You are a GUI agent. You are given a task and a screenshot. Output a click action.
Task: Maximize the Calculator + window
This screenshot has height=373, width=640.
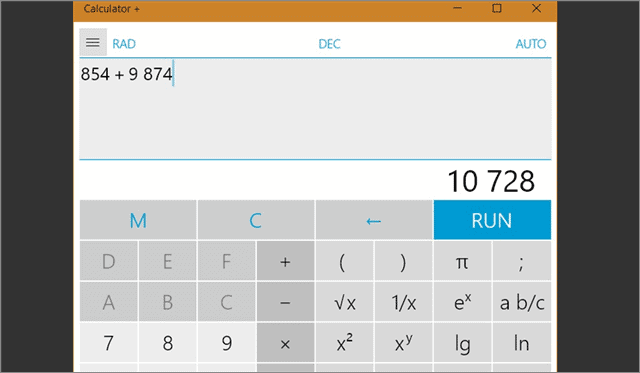[497, 8]
